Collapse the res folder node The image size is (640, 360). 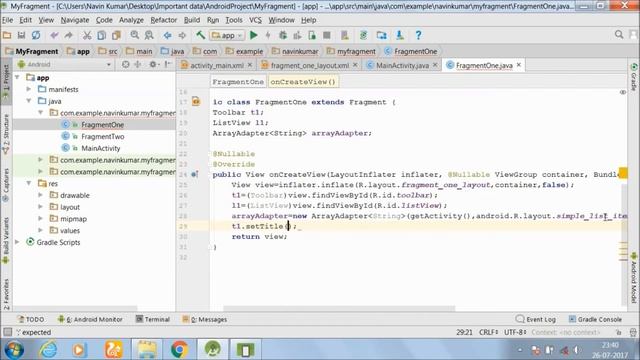[29, 183]
